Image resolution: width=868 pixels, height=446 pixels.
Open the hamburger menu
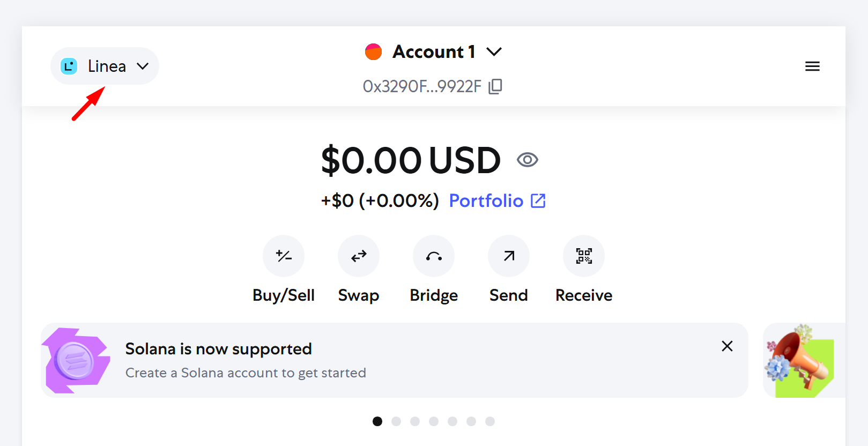pos(812,66)
